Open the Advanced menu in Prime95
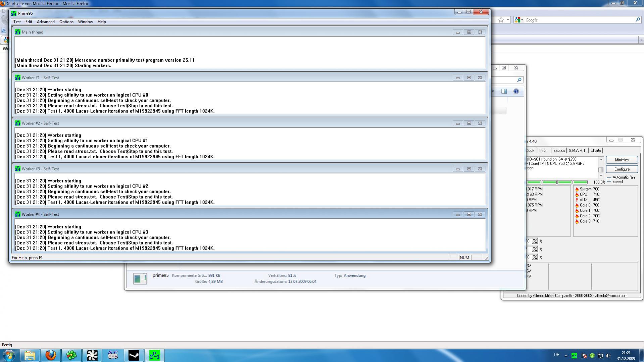 point(46,22)
